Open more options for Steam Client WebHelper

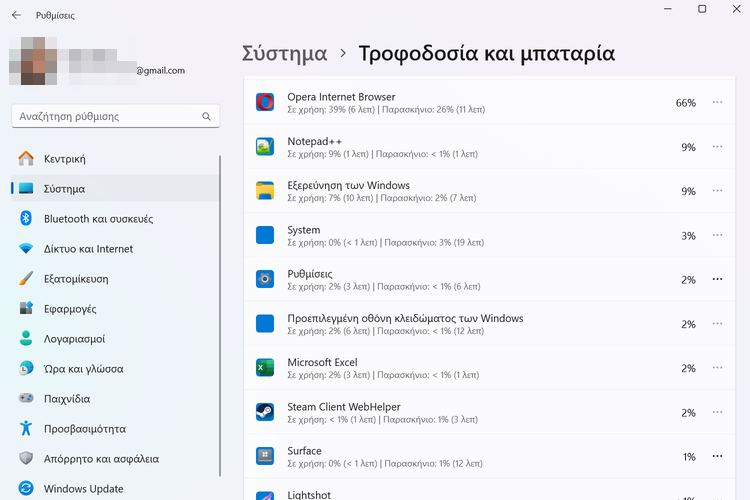pos(717,412)
